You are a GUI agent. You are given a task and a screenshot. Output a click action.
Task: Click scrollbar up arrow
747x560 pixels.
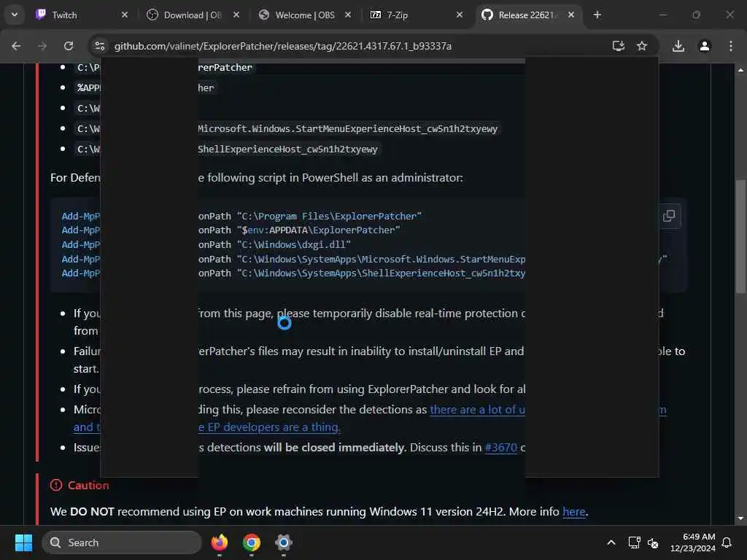[x=740, y=70]
